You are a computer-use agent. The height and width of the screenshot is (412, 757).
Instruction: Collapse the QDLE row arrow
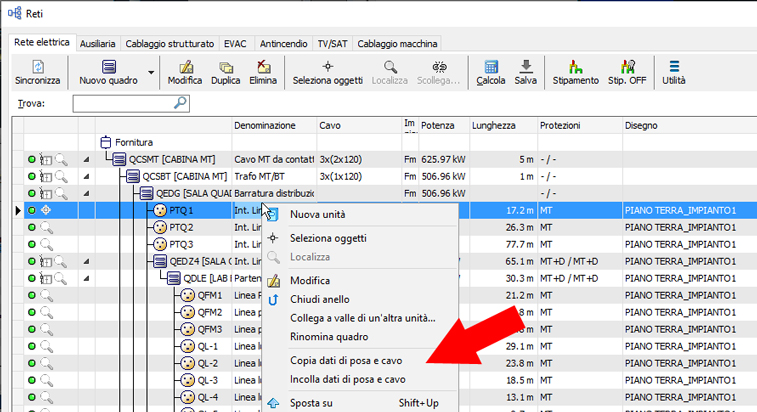point(86,278)
